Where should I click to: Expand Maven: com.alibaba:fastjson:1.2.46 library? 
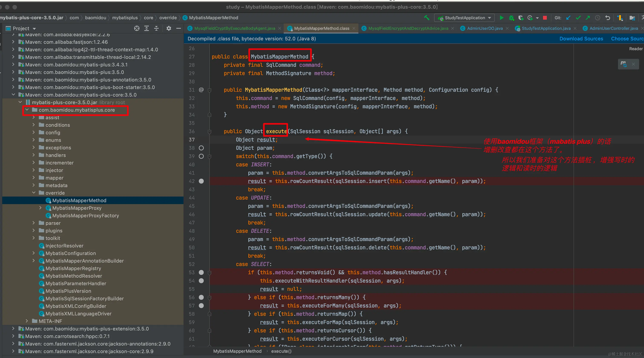(13, 42)
